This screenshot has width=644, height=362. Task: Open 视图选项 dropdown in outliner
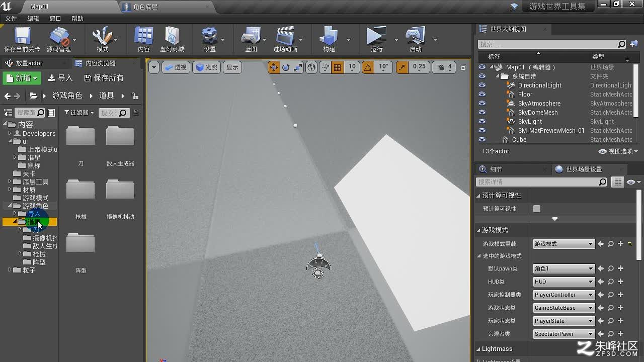[618, 151]
